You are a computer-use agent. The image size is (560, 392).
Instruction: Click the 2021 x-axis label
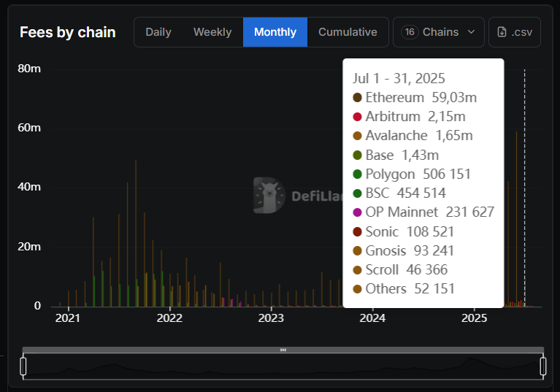pos(68,318)
